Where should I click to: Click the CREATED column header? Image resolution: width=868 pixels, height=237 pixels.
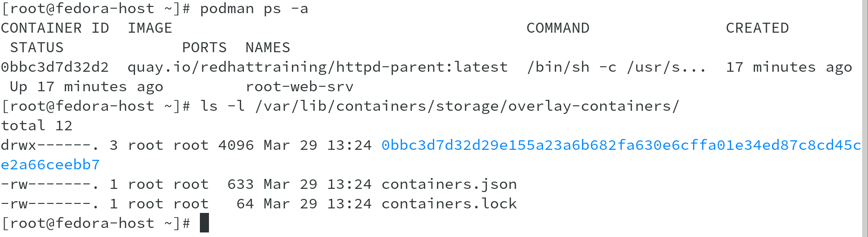click(x=757, y=28)
